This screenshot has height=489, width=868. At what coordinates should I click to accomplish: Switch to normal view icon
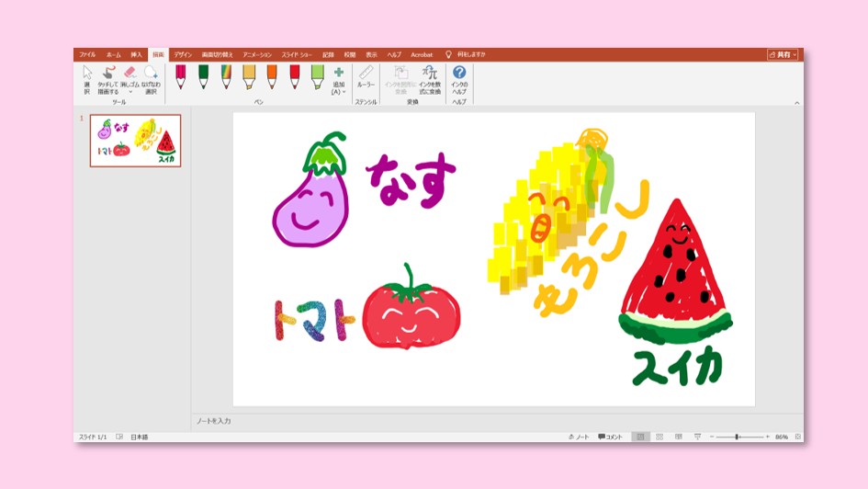coord(640,437)
